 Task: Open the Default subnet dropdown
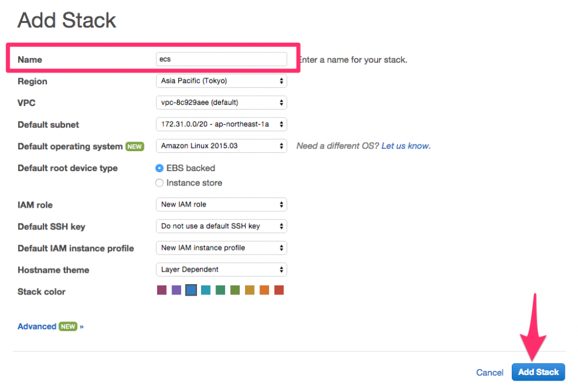click(x=221, y=124)
